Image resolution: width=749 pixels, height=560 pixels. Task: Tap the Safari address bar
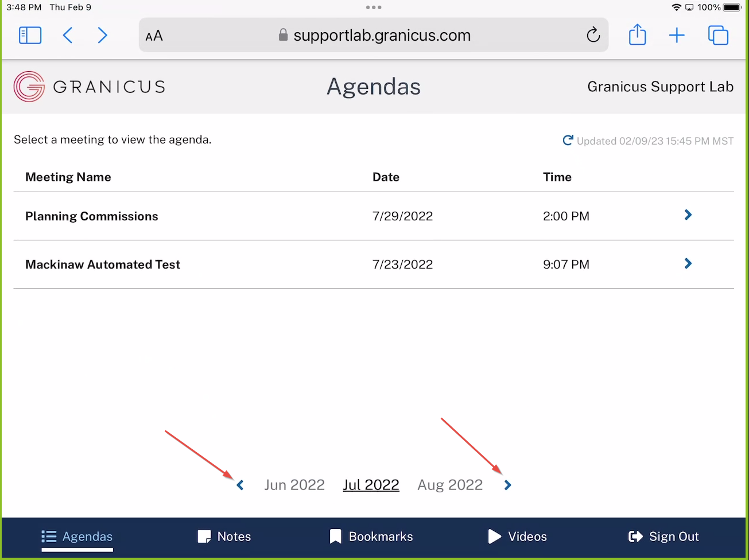[374, 36]
